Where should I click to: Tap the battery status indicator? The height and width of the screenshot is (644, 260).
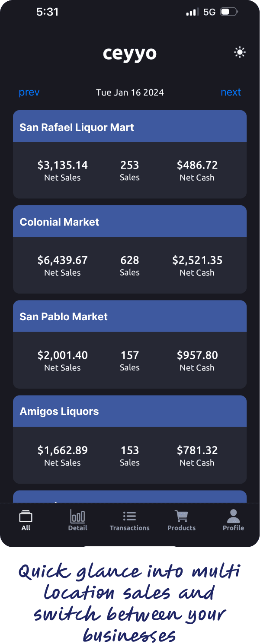[228, 12]
